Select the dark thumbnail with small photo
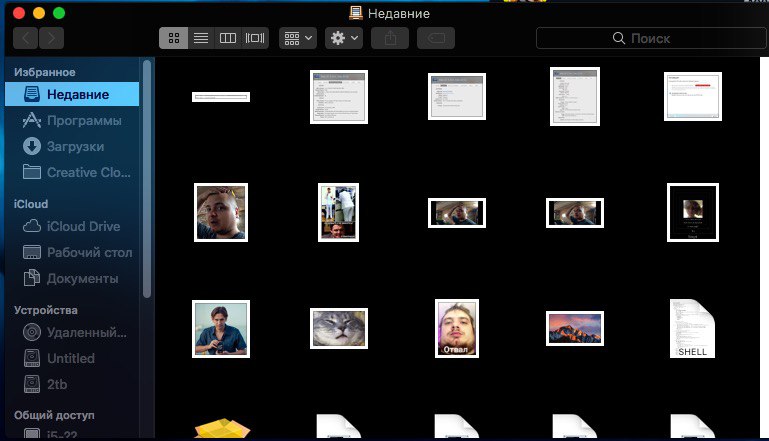 click(693, 212)
